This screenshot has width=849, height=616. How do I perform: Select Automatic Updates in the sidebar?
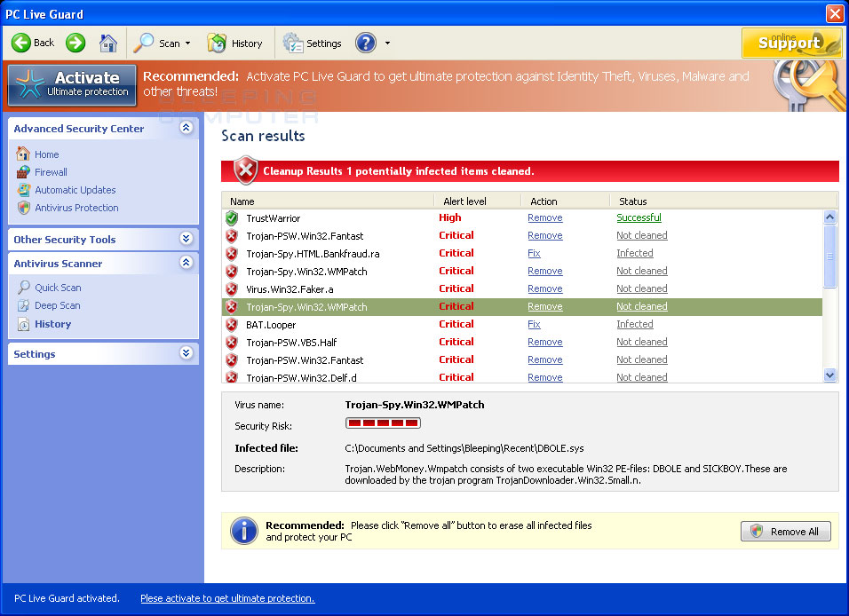tap(75, 190)
